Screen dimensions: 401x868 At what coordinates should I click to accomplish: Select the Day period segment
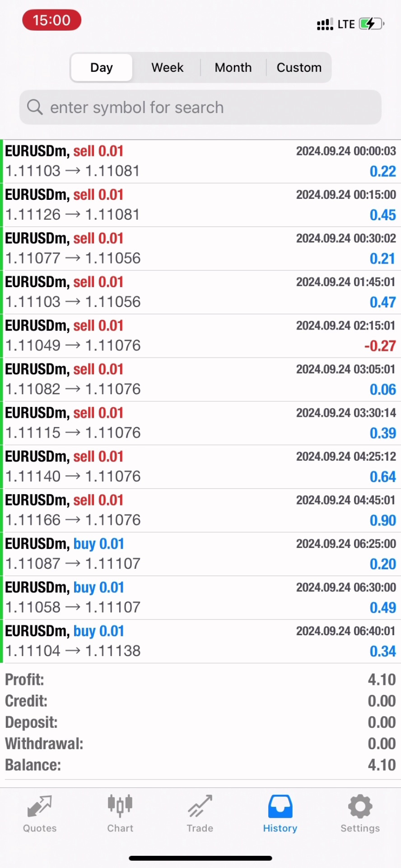pyautogui.click(x=102, y=68)
